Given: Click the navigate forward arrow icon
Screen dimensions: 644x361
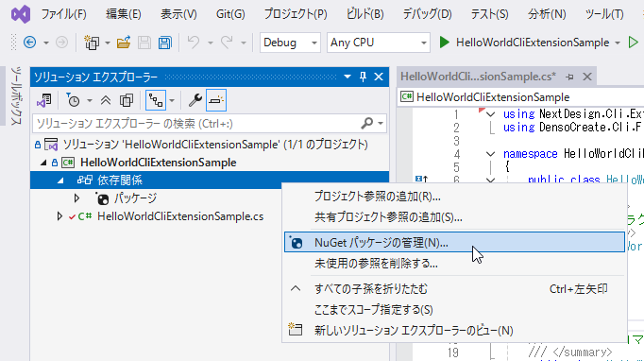Looking at the screenshot, I should pyautogui.click(x=61, y=43).
